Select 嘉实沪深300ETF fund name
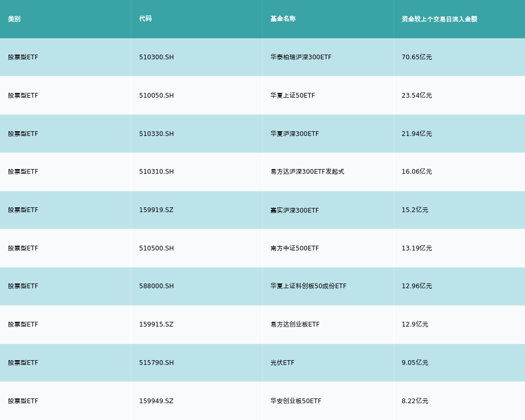This screenshot has width=525, height=420. pos(295,210)
